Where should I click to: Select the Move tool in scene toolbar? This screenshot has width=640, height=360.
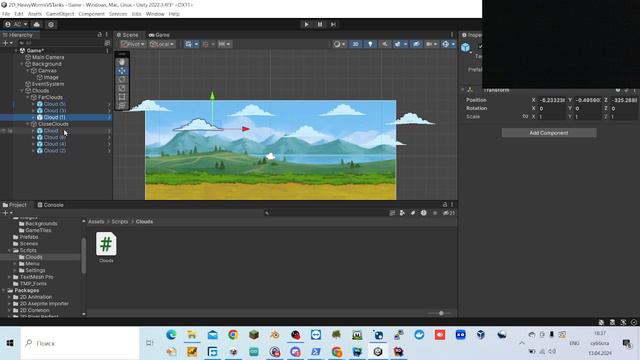click(122, 71)
